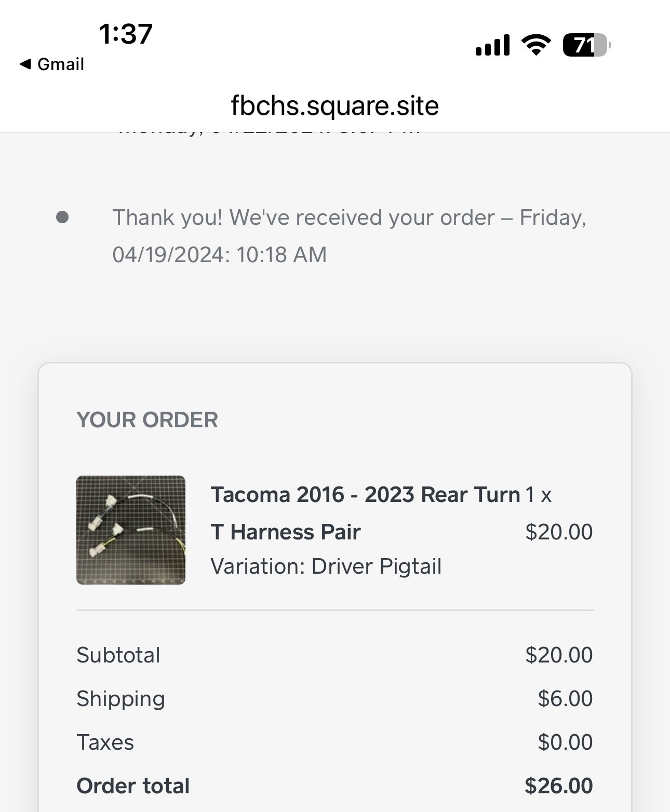Image resolution: width=670 pixels, height=812 pixels.
Task: Tap the Variation: Driver Pigtail text
Action: click(x=326, y=566)
